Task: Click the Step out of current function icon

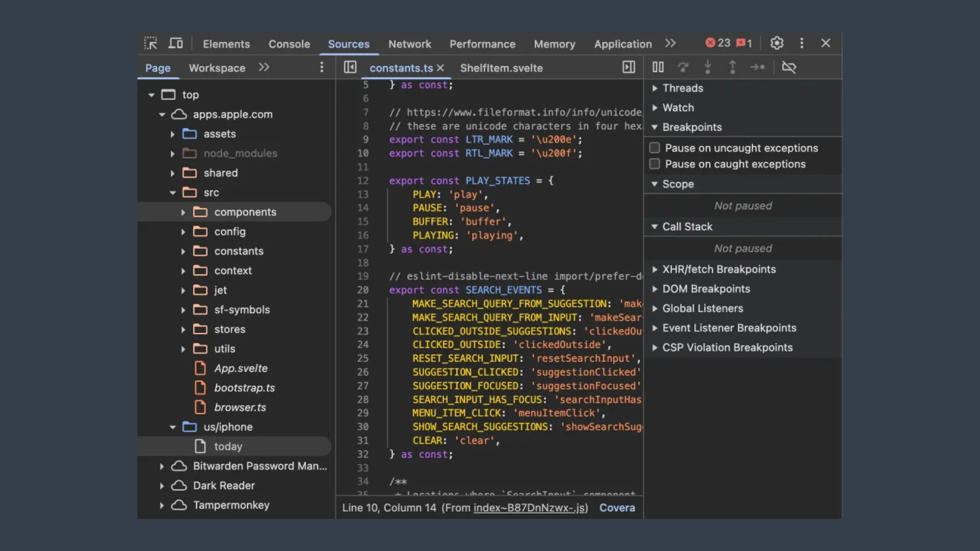Action: (x=732, y=67)
